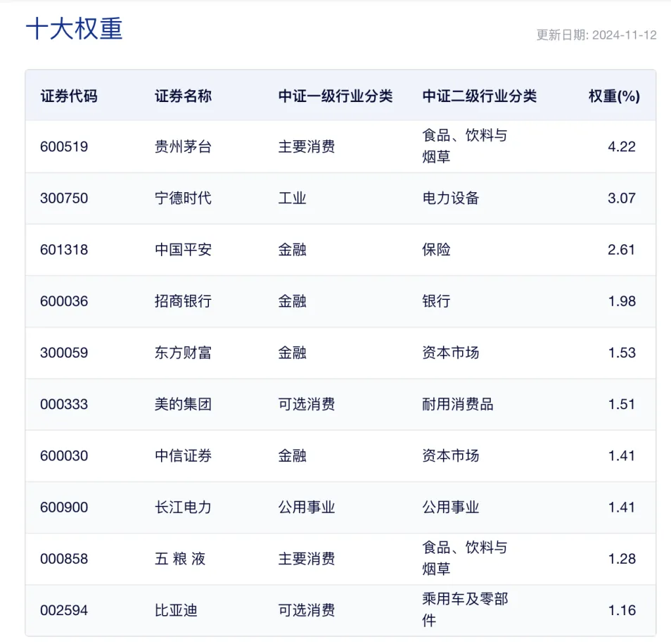Select the name 长江电力
This screenshot has height=644, width=671.
click(x=183, y=507)
